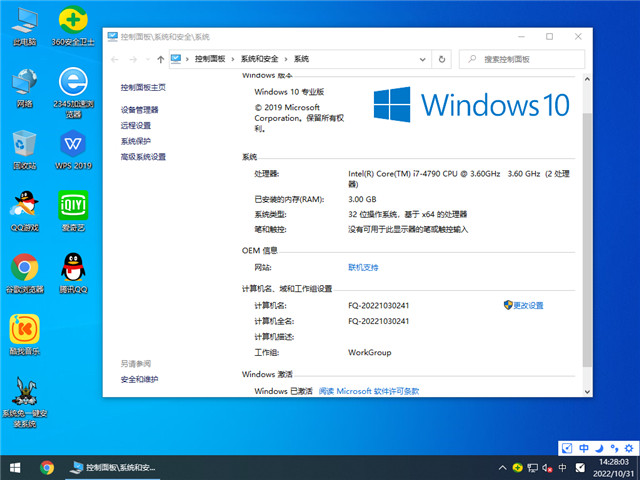Go up one level with up arrow
The image size is (640, 480).
160,59
